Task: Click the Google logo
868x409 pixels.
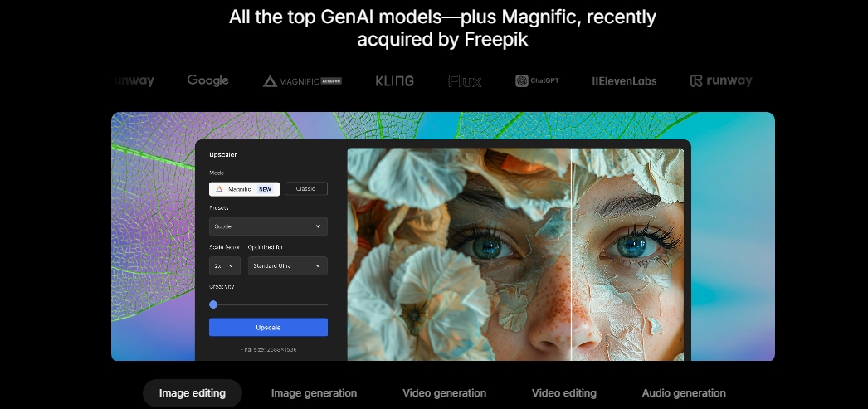Action: [x=207, y=80]
